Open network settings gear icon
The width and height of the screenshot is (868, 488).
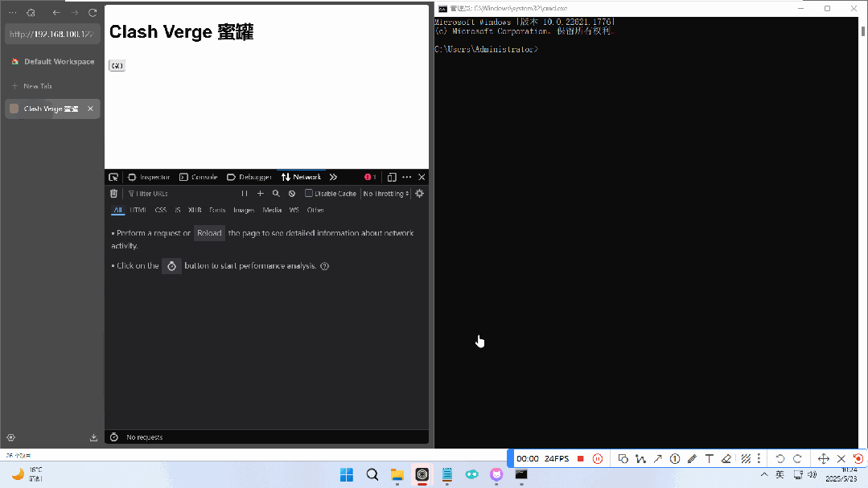coord(420,194)
